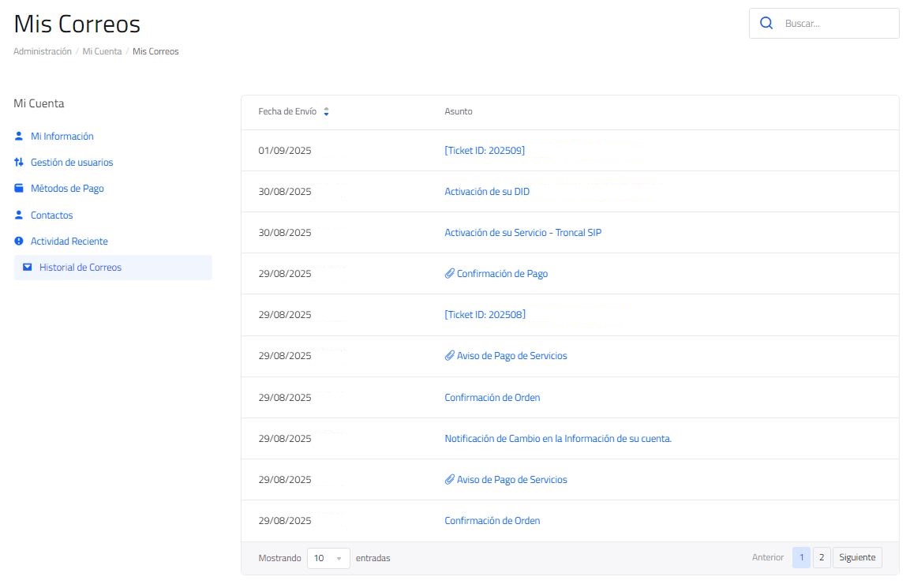Viewport: 910px width, 588px height.
Task: Open the entries-per-page dropdown showing 10
Action: pyautogui.click(x=328, y=558)
